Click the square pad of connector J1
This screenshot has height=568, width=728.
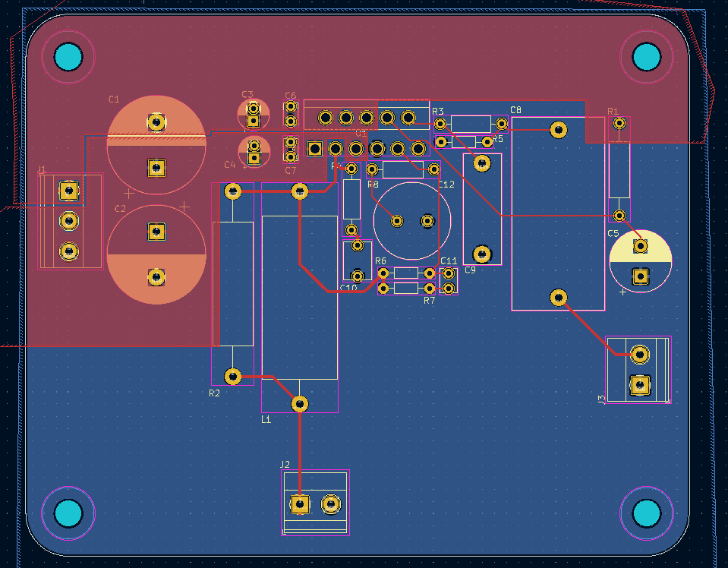tap(69, 191)
